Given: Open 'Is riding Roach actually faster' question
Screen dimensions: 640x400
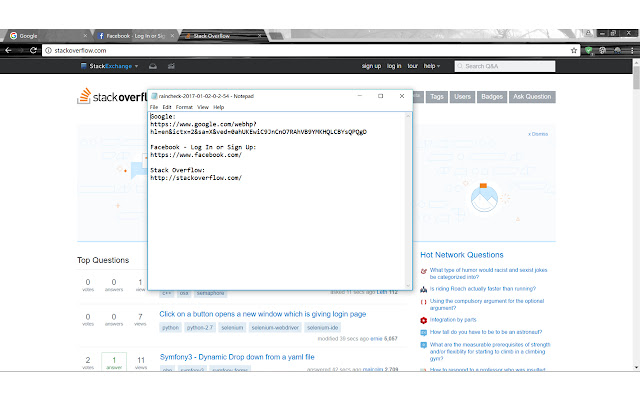Looking at the screenshot, I should click(483, 289).
